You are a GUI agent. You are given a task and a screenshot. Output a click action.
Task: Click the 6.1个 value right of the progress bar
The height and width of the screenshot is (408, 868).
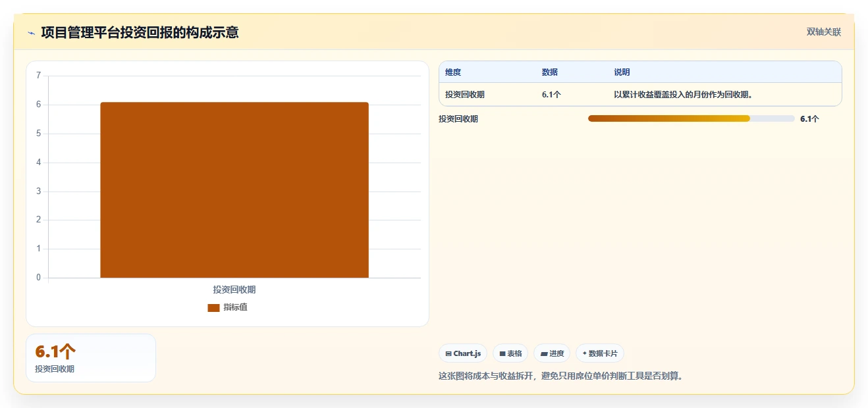point(809,119)
